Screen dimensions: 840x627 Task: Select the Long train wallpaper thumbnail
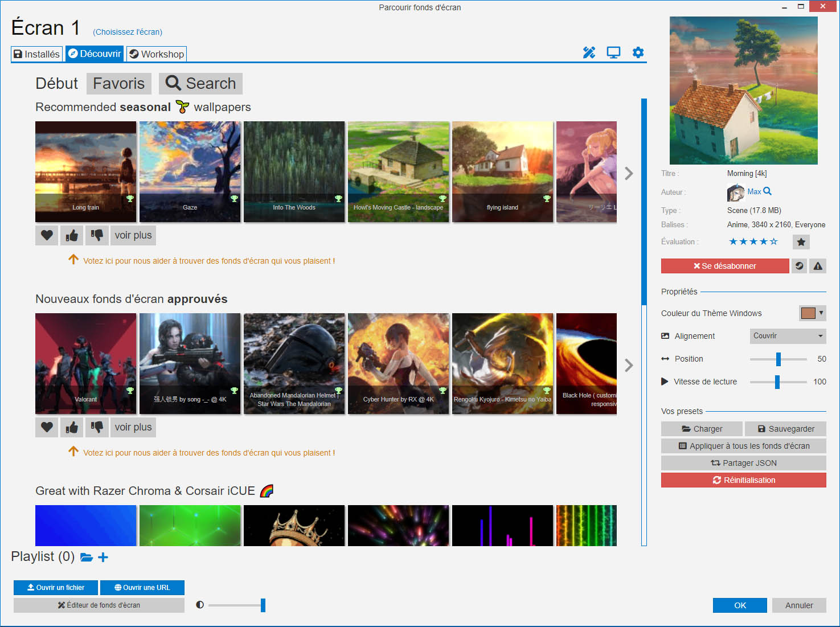click(86, 171)
